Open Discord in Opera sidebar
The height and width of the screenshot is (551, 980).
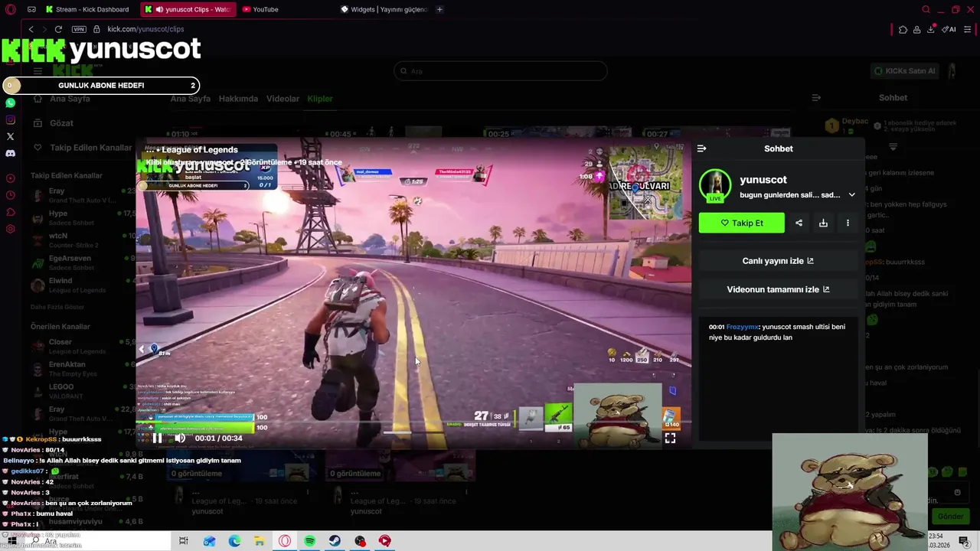[x=10, y=153]
